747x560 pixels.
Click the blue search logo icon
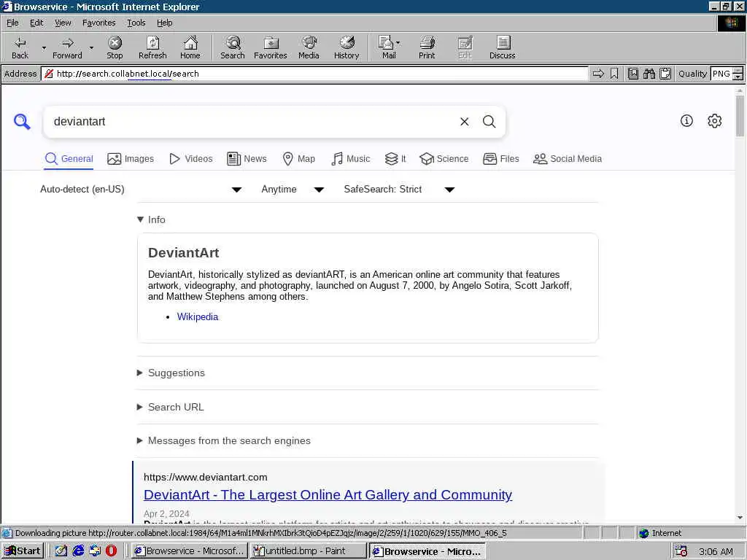(22, 122)
